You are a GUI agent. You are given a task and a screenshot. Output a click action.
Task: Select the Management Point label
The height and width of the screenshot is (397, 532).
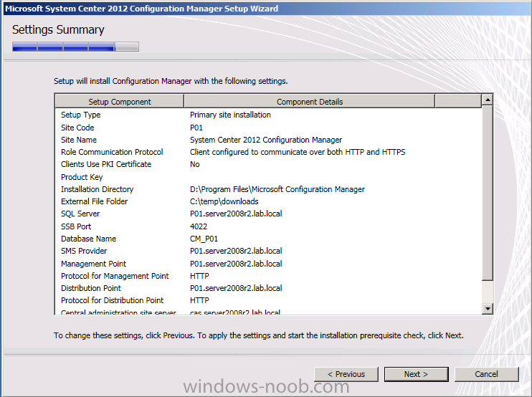pyautogui.click(x=94, y=264)
